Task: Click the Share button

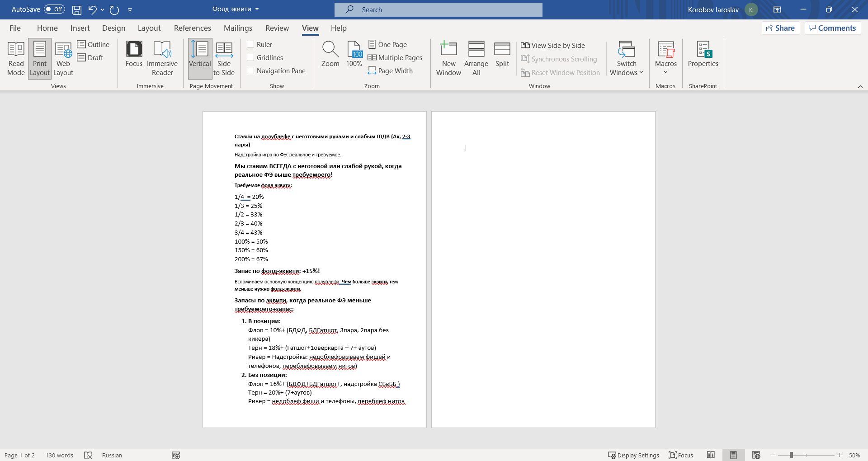Action: click(781, 28)
